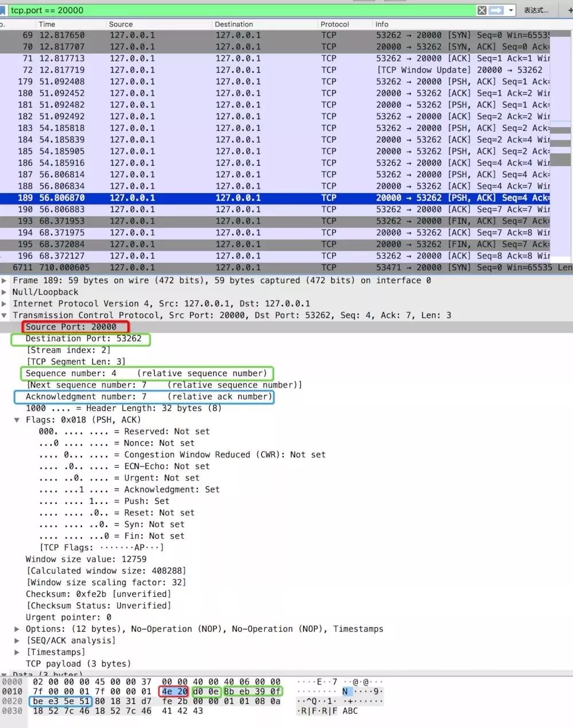
Task: Sort by the Time column header
Action: [47, 24]
